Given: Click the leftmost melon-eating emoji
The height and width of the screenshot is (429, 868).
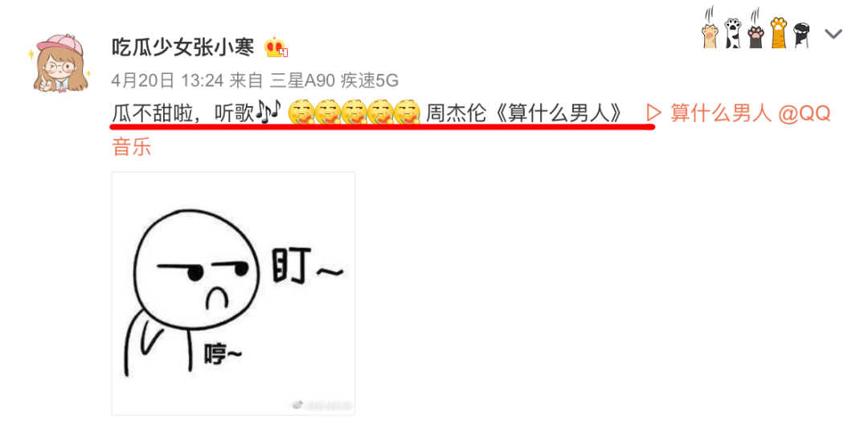Looking at the screenshot, I should click(301, 113).
